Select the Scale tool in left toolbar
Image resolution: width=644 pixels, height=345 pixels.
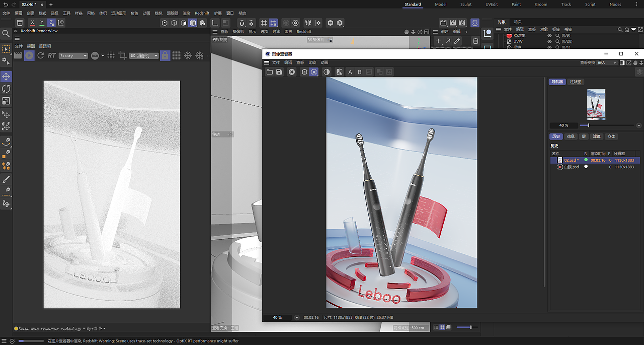click(x=6, y=101)
